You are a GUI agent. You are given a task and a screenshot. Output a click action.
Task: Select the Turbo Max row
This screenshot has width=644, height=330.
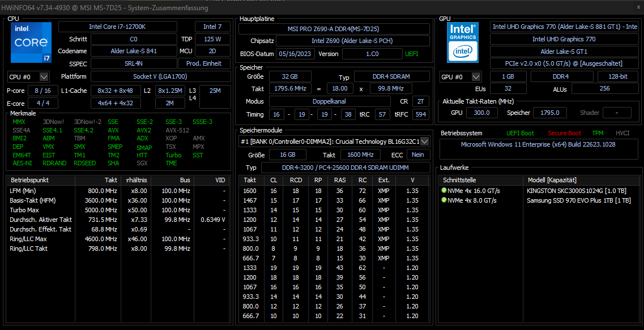click(118, 210)
